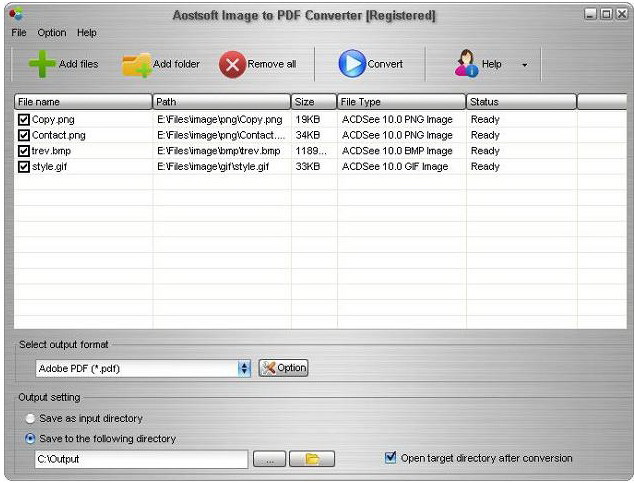Select the style.gif file name

point(49,167)
